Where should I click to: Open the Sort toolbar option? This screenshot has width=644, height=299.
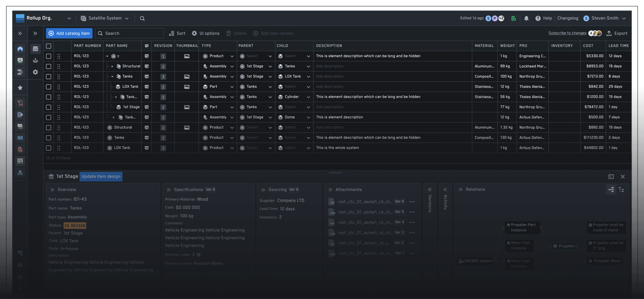tap(177, 33)
